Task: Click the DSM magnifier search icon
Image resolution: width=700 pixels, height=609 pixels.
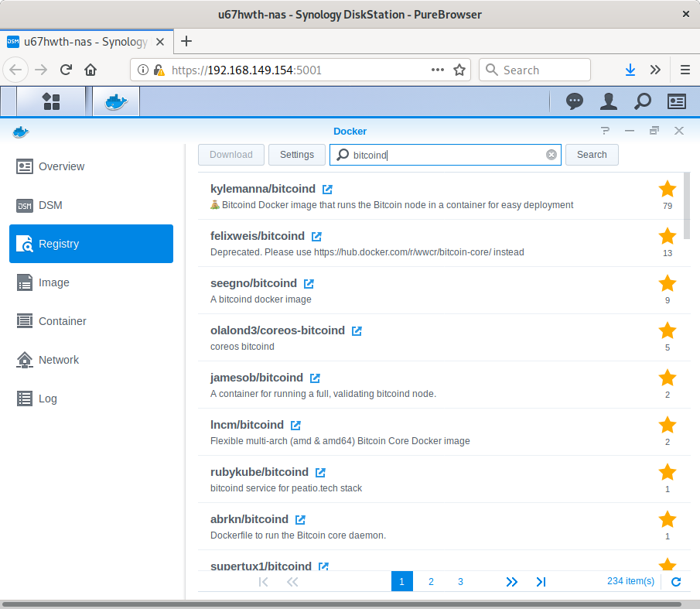Action: 643,101
